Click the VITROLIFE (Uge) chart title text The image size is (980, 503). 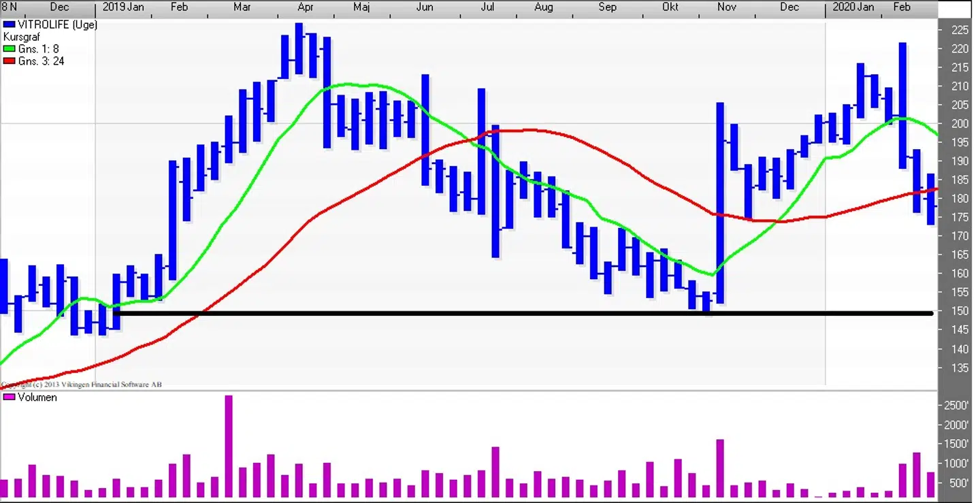point(56,25)
